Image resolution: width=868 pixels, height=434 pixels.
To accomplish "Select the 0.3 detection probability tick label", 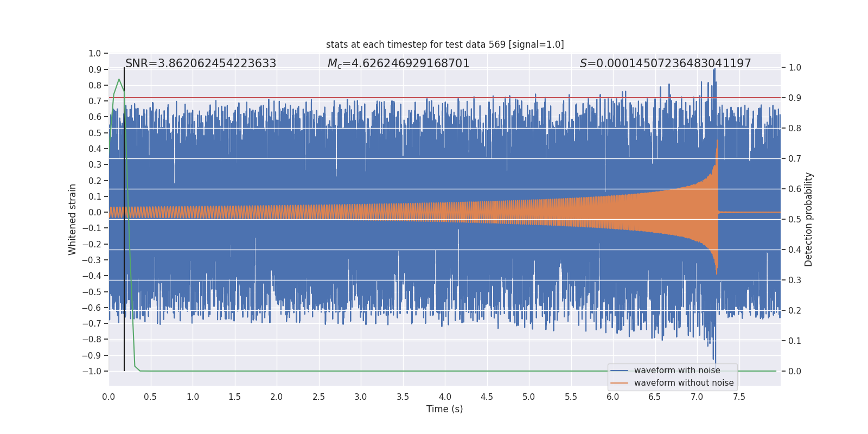I will tap(795, 280).
